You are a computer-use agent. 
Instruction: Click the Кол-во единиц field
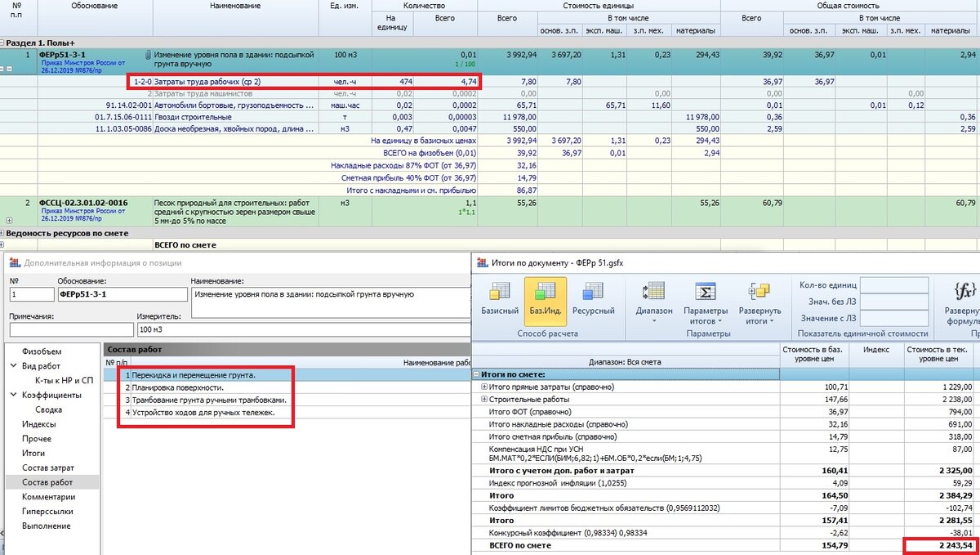pos(894,285)
